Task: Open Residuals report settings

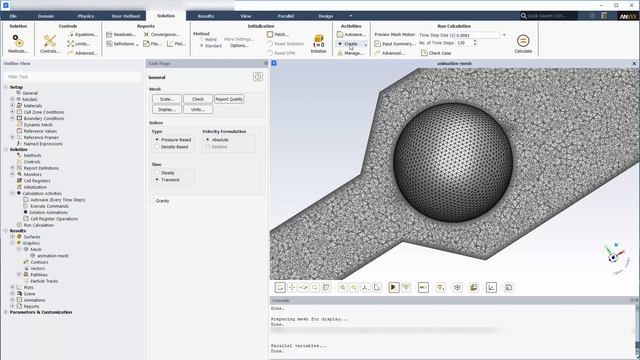Action: coord(121,35)
